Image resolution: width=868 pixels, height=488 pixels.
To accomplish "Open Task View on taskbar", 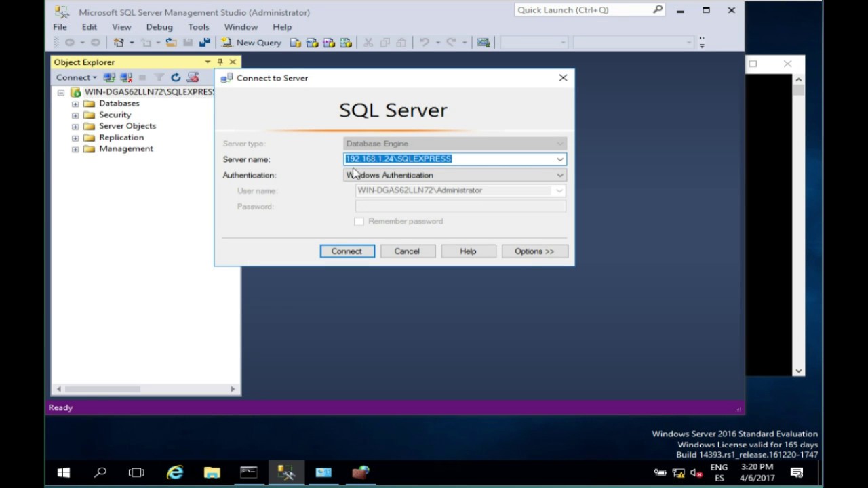I will tap(137, 472).
